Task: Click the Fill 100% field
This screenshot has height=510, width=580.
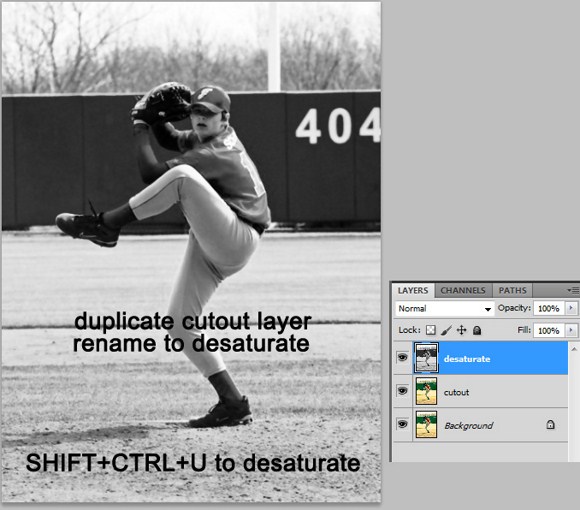Action: click(549, 330)
